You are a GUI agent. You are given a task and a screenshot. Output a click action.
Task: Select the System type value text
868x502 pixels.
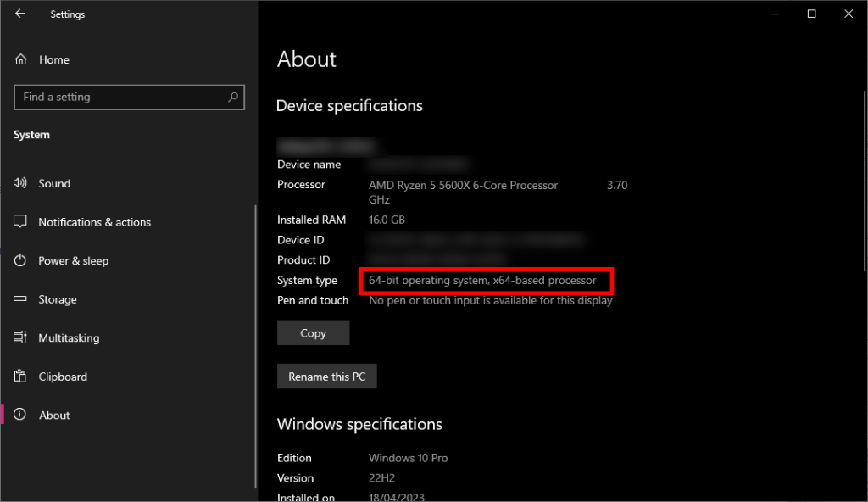pos(482,281)
